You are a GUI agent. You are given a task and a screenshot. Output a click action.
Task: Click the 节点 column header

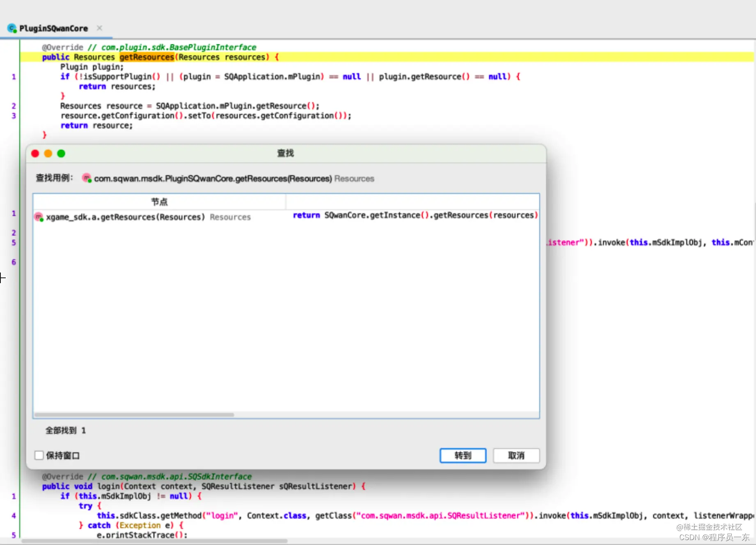click(159, 202)
